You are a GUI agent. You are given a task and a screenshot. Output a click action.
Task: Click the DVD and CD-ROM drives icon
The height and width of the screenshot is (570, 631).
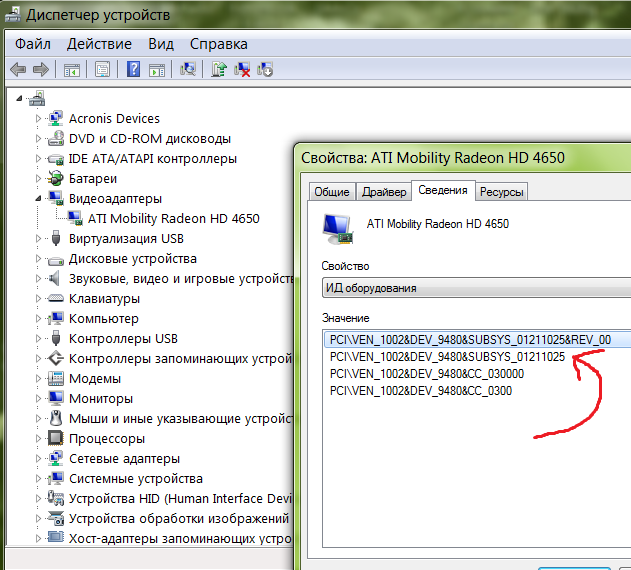56,138
